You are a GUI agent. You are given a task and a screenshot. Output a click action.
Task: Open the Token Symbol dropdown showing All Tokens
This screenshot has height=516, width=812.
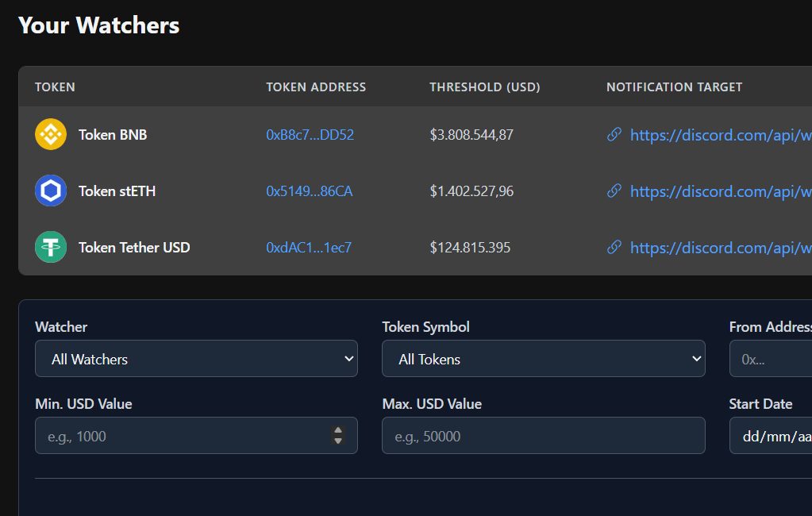543,358
